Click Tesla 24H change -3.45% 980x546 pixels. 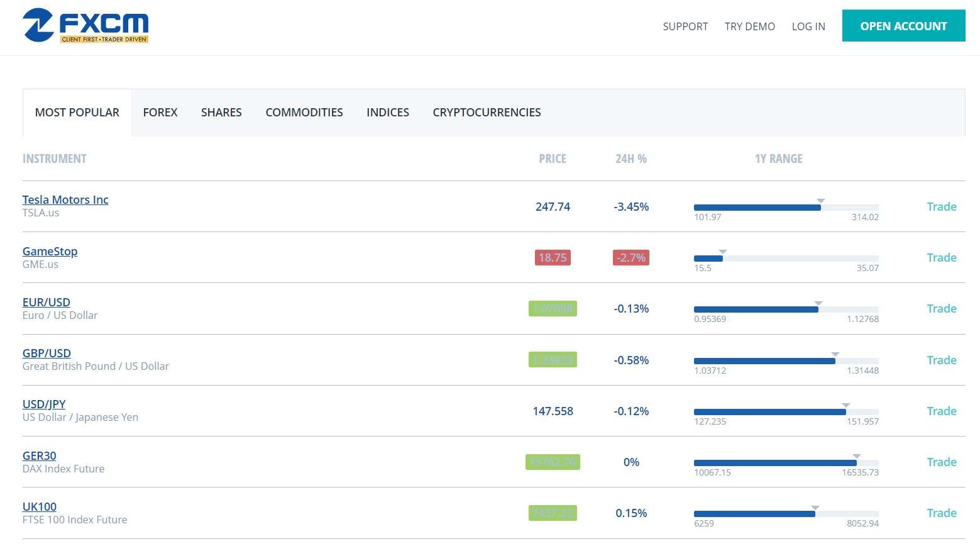631,206
